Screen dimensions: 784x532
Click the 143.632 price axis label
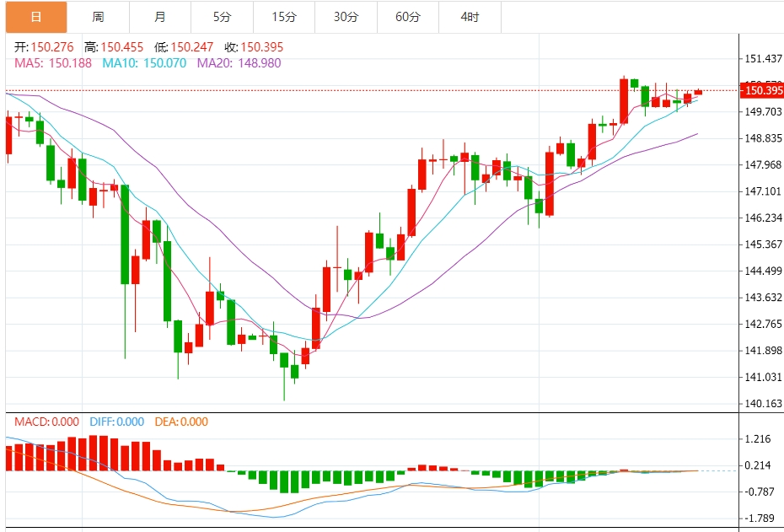pos(763,298)
